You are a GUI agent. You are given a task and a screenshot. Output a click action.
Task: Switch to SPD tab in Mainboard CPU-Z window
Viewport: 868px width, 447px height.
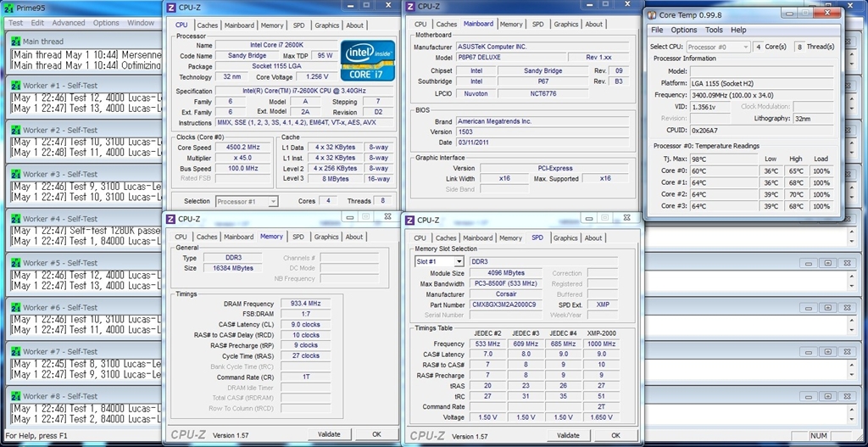537,25
